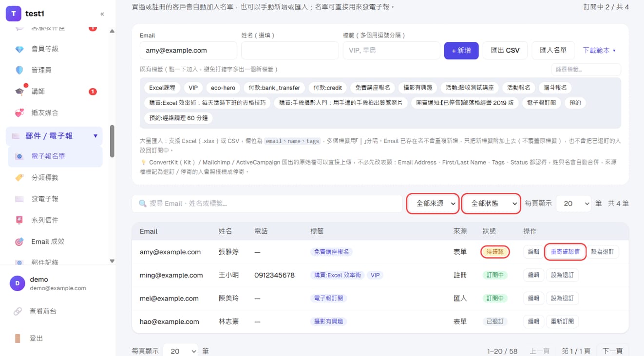Click the hearts icon for 婚友媒合
Screen dimensions: 644x356
click(x=19, y=112)
